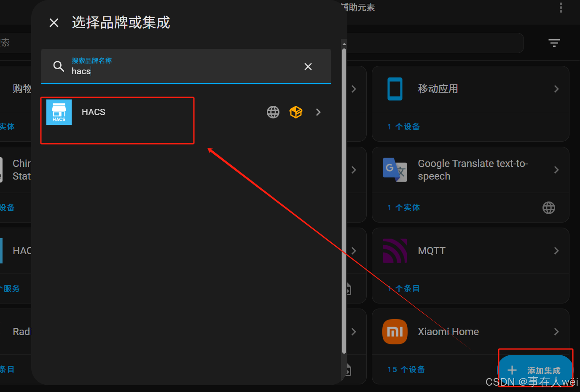580x392 pixels.
Task: Open Google Translate text-to-speech integration
Action: click(471, 170)
